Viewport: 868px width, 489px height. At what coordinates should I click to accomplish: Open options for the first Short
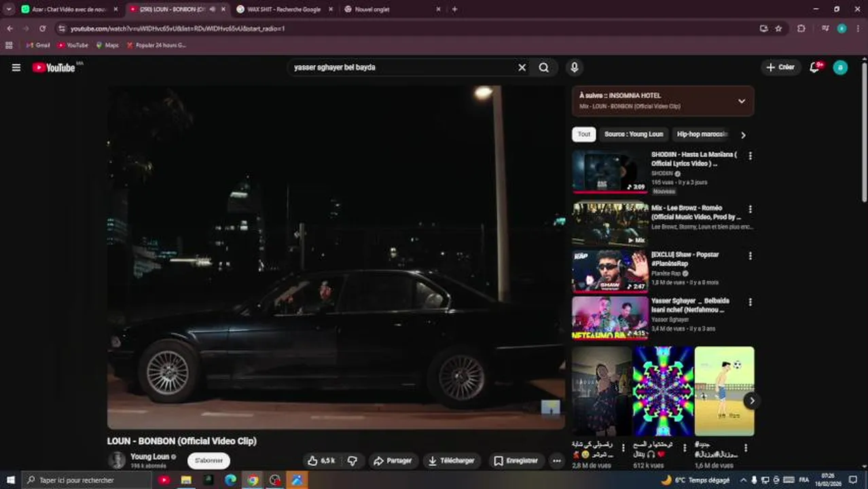pyautogui.click(x=623, y=448)
